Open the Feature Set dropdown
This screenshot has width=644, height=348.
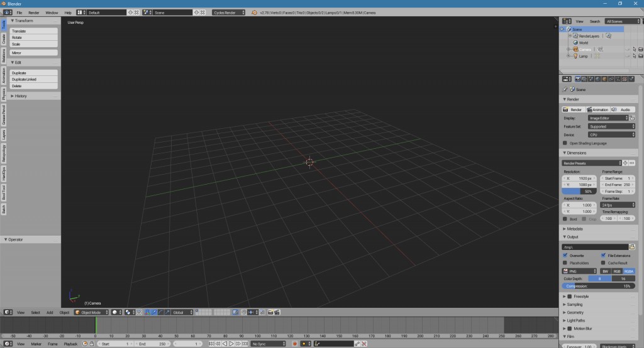coord(611,126)
